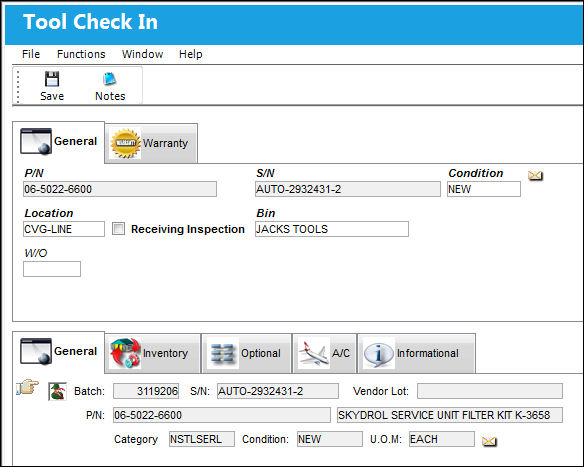Click the Bin field JACKS TOOLS
The width and height of the screenshot is (584, 467).
(x=331, y=229)
